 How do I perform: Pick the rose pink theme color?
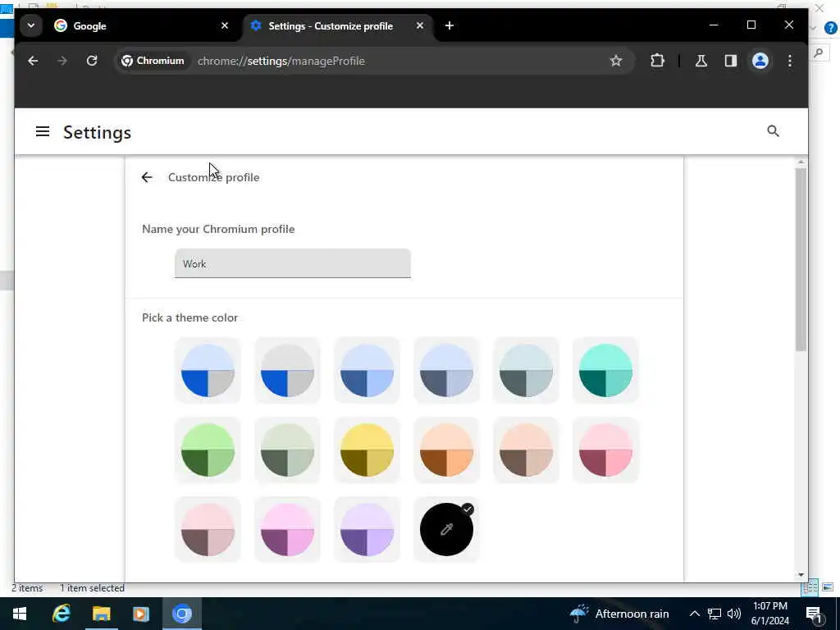(x=605, y=450)
